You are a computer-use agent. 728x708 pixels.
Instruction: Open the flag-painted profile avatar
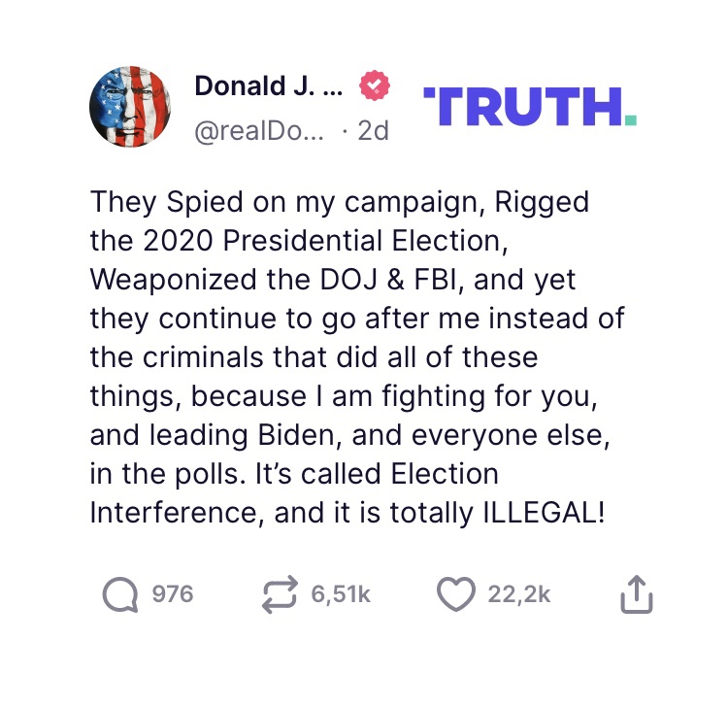point(131,107)
